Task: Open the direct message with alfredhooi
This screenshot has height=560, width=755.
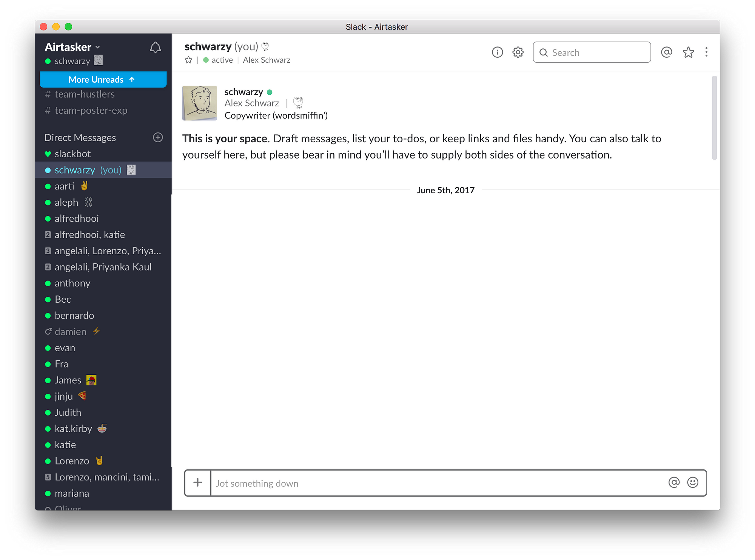Action: click(103, 218)
